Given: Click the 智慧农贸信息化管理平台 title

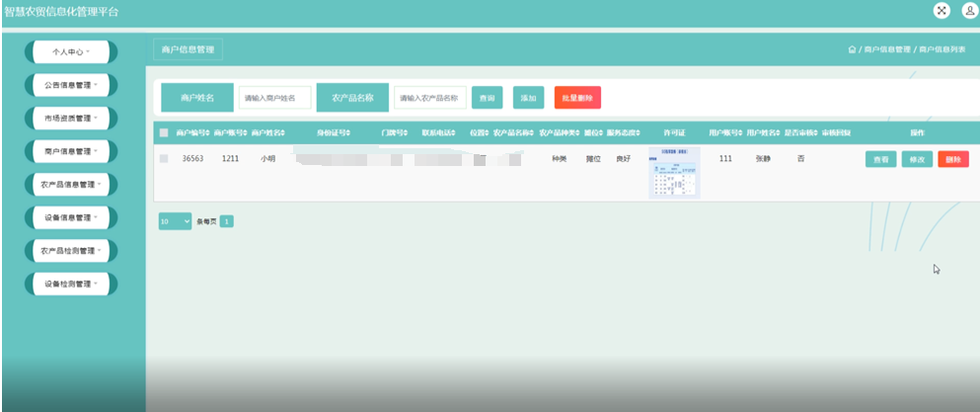Looking at the screenshot, I should point(60,11).
